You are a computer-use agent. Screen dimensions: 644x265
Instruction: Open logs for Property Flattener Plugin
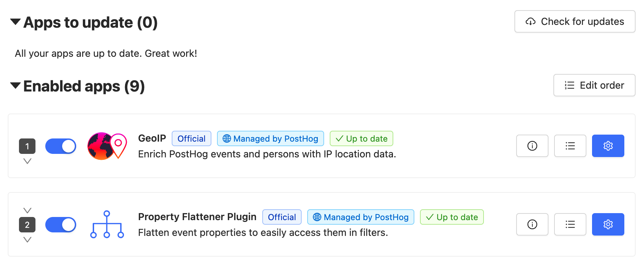coord(570,224)
